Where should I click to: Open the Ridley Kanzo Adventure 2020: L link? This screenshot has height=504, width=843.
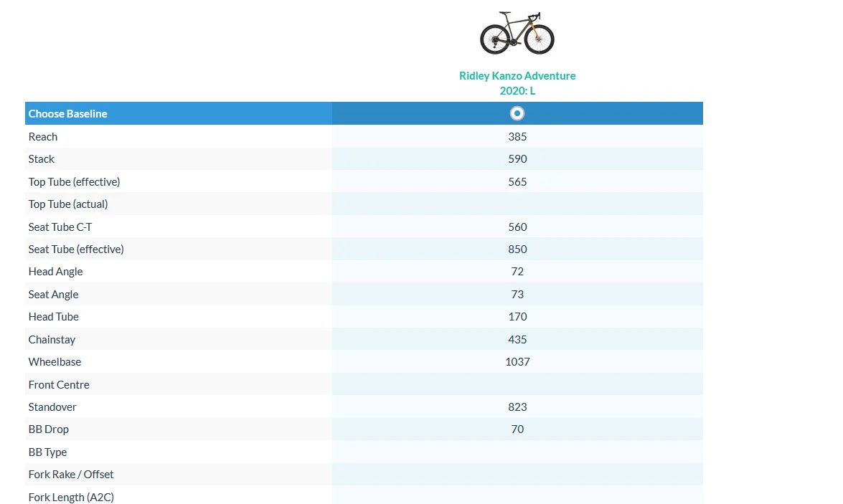(517, 83)
